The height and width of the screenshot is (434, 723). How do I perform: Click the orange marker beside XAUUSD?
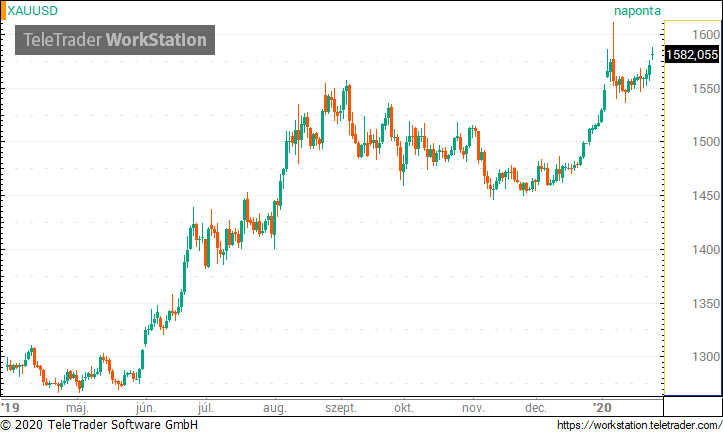click(3, 11)
